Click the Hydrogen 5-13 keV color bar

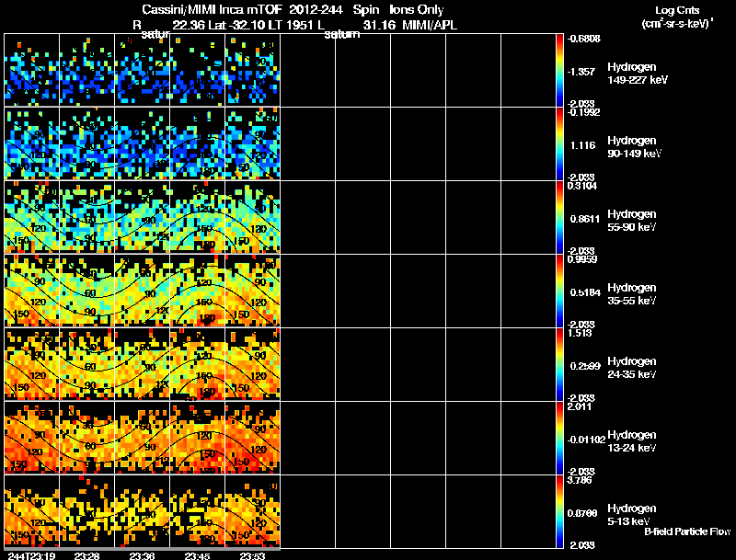point(559,511)
